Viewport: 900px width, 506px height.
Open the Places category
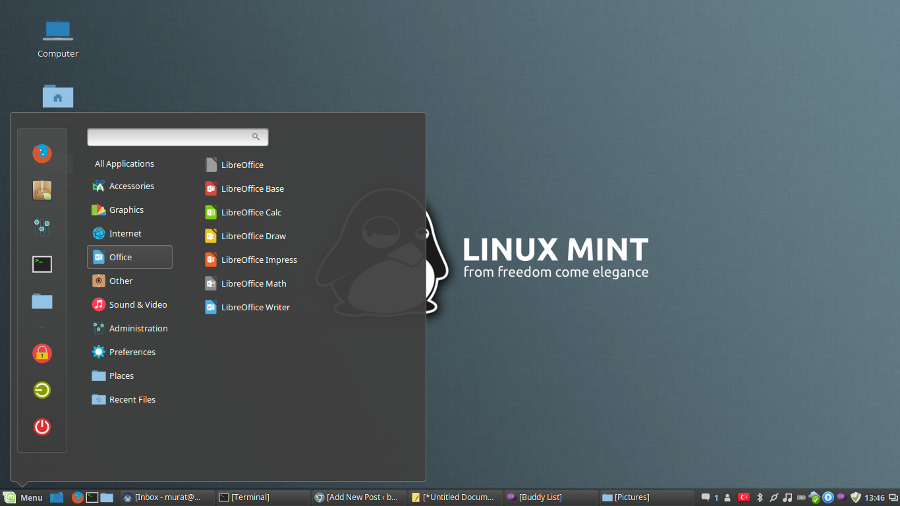click(x=130, y=376)
